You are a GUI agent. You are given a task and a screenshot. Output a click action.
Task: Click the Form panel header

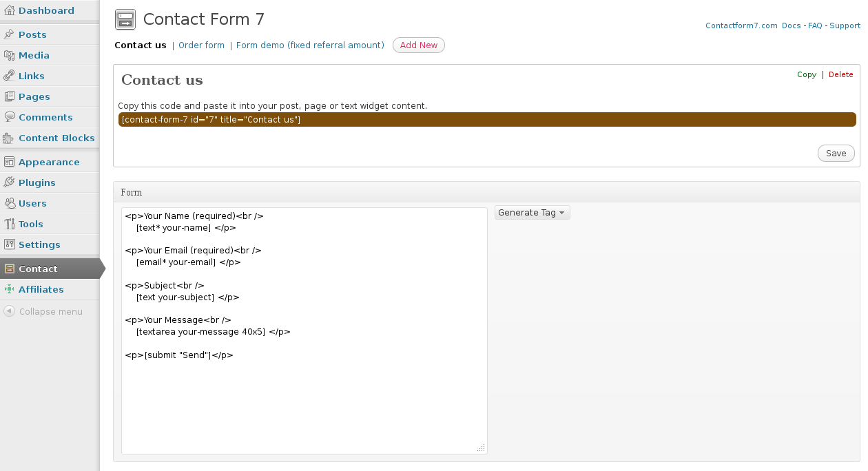point(486,192)
